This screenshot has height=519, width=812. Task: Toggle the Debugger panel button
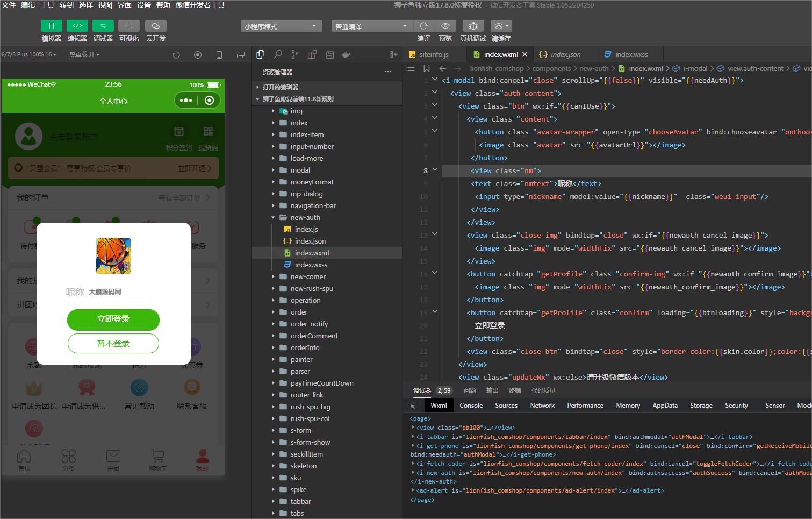pos(103,26)
